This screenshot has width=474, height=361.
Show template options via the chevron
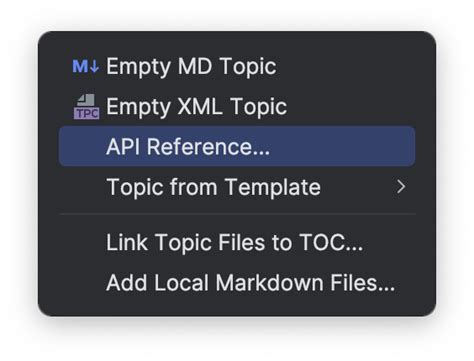[x=401, y=187]
